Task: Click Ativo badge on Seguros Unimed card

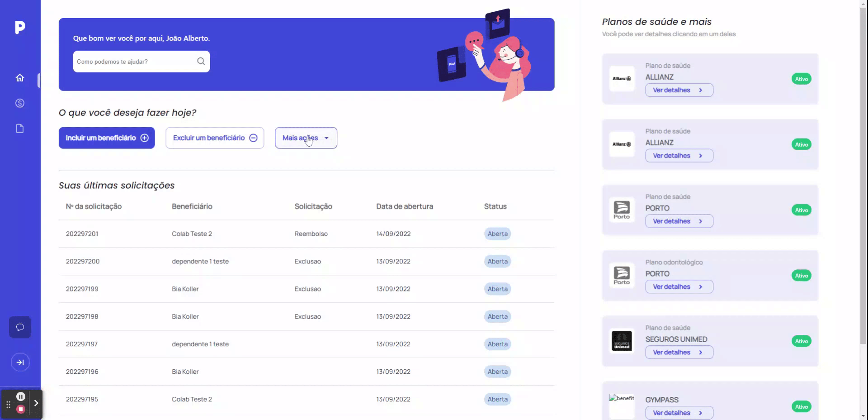Action: tap(802, 341)
